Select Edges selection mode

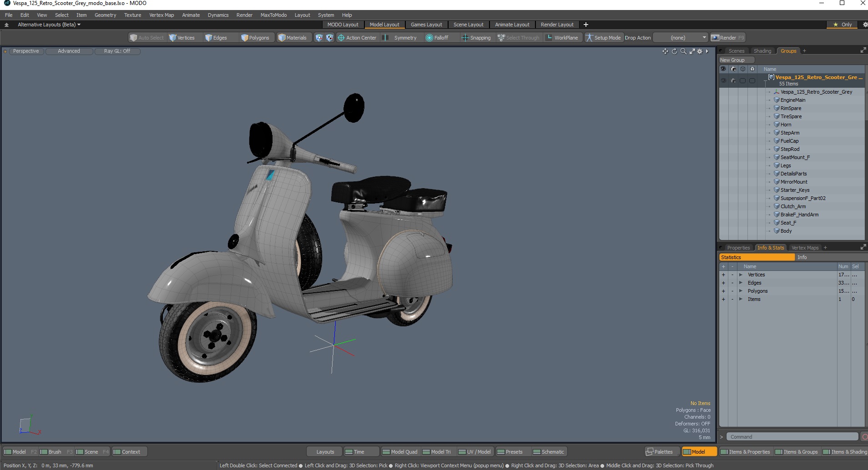(216, 38)
